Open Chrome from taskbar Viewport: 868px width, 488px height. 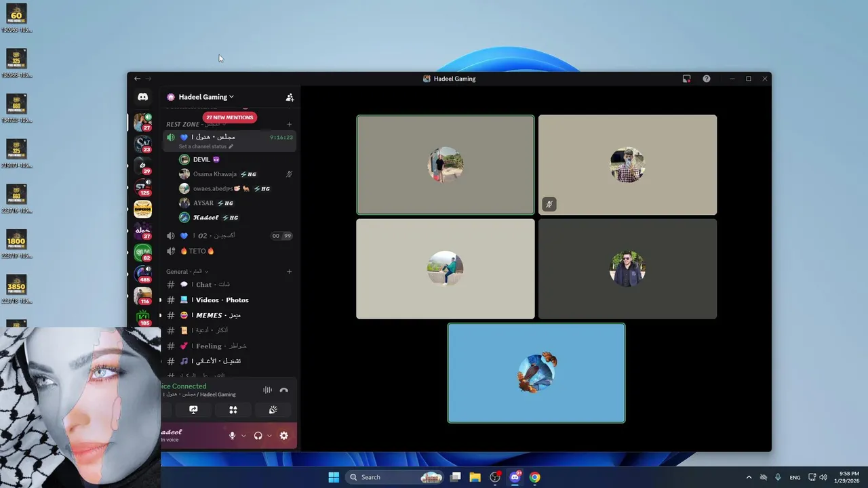534,477
